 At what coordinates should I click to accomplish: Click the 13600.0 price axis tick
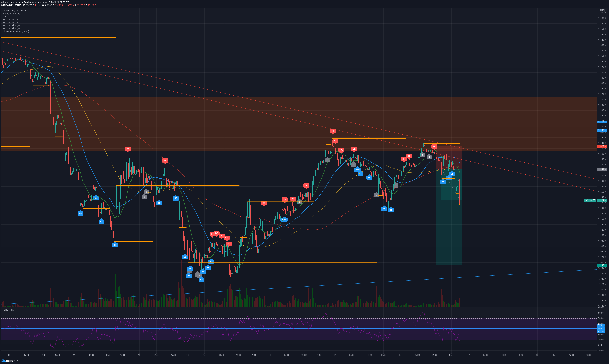click(602, 100)
